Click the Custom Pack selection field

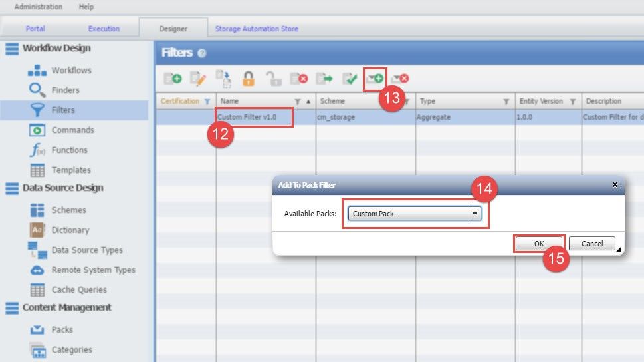409,213
